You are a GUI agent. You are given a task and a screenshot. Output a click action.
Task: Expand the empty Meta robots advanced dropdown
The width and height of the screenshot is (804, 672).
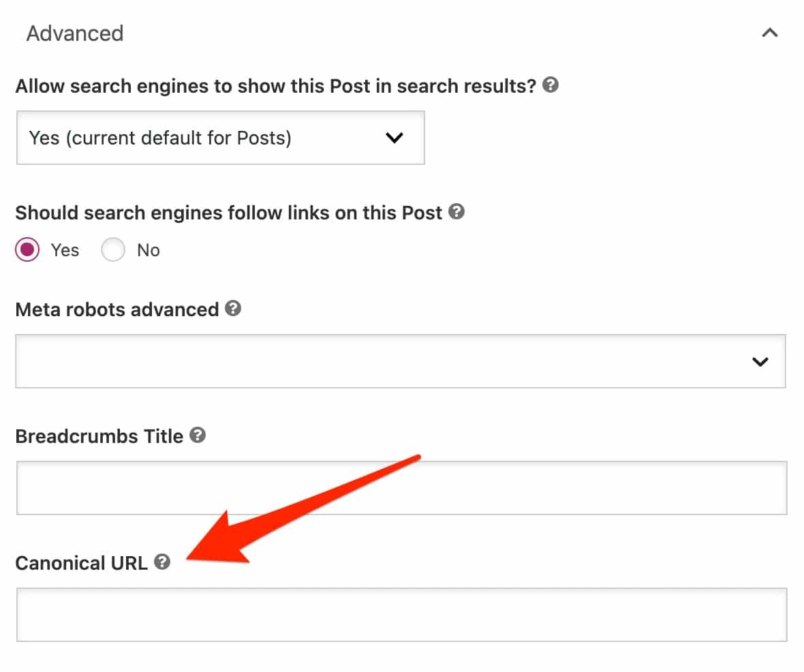tap(402, 361)
